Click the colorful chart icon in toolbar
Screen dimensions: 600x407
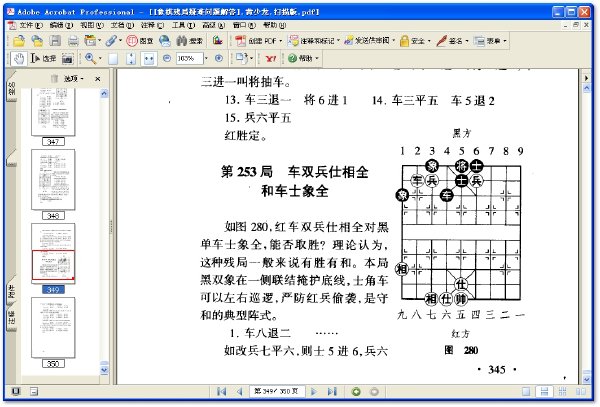click(x=218, y=41)
